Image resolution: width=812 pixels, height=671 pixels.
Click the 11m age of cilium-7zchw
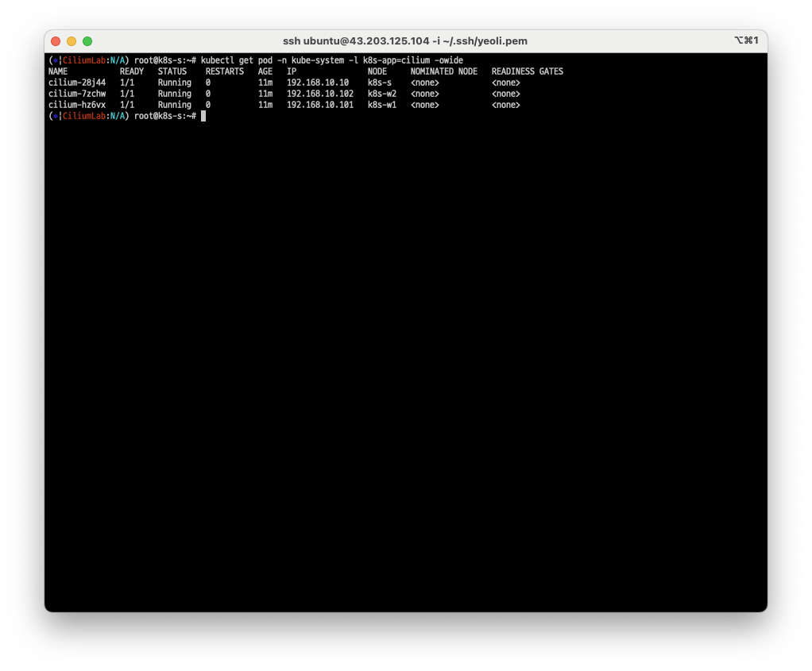tap(265, 94)
